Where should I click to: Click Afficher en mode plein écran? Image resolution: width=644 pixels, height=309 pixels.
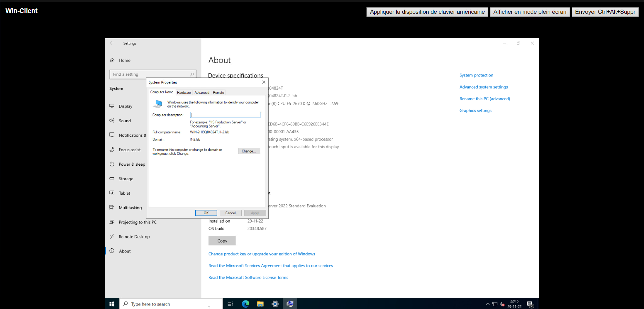tap(530, 12)
